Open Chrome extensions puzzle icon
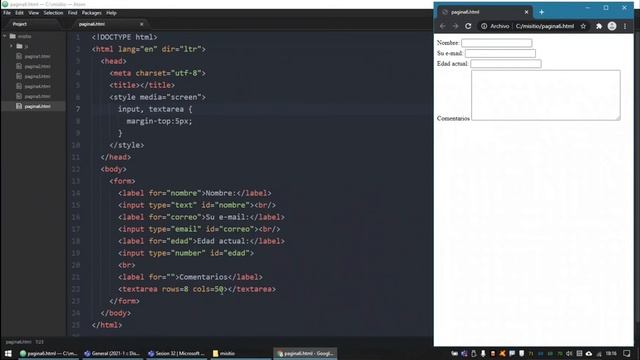 [x=599, y=26]
